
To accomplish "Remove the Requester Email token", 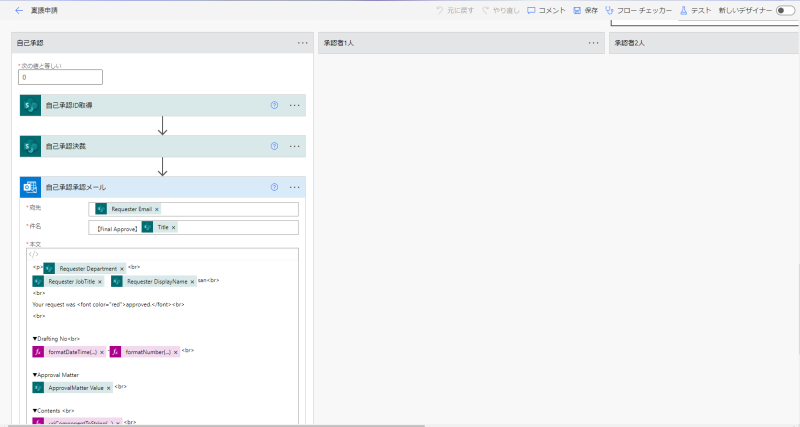I will (156, 209).
